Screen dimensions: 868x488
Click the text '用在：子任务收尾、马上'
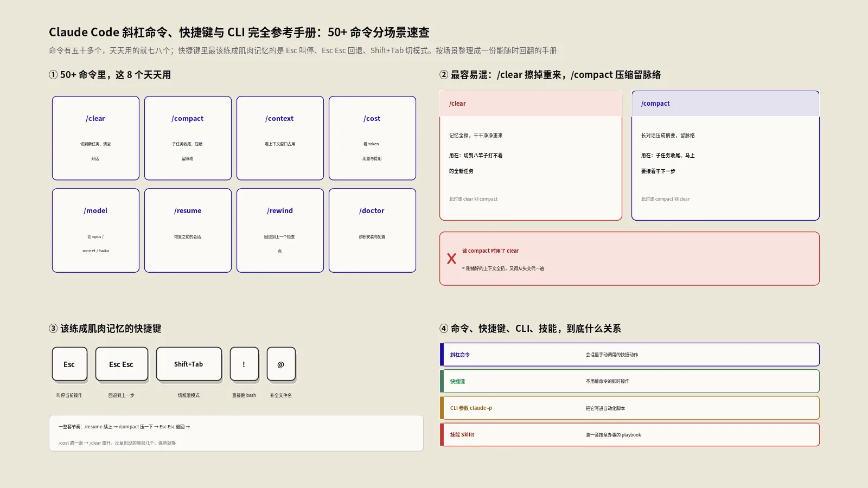[668, 156]
